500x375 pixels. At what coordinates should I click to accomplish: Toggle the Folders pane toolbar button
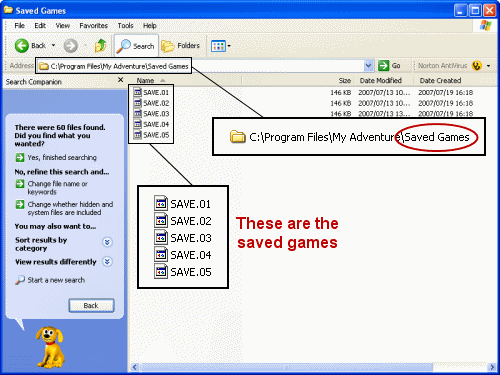(x=180, y=46)
